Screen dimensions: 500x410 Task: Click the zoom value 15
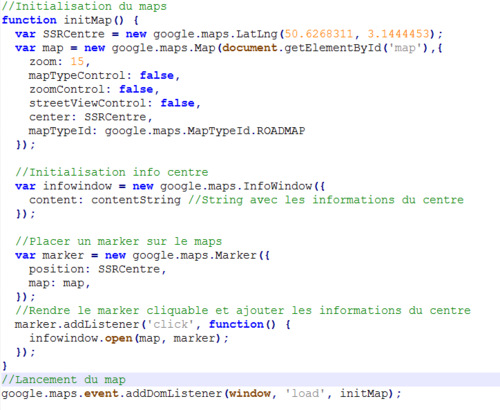(77, 62)
